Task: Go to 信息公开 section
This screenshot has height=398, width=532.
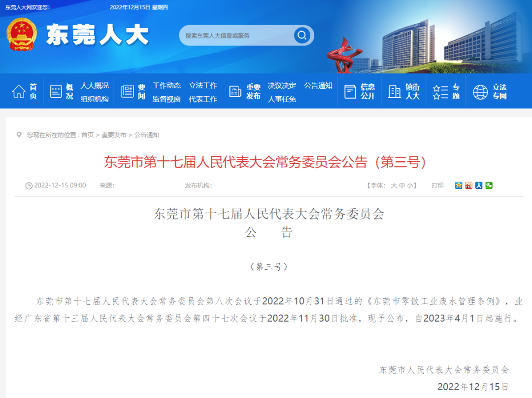Action: click(x=367, y=92)
